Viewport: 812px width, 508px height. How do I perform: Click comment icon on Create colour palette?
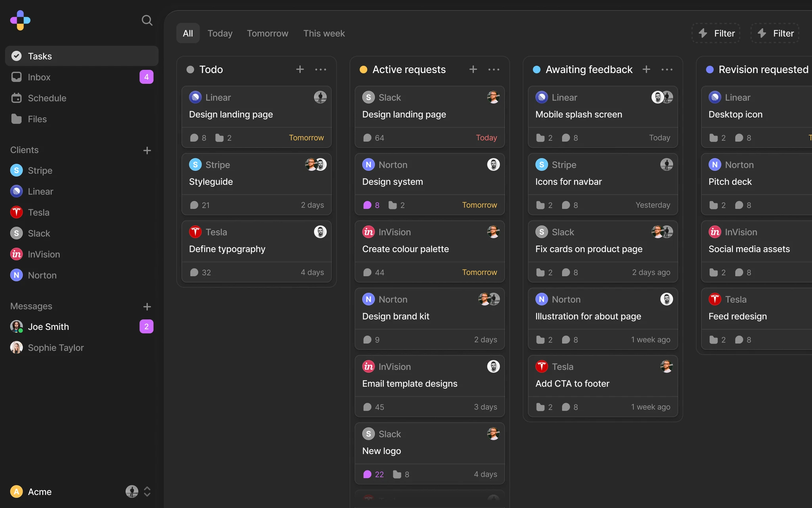(x=368, y=273)
